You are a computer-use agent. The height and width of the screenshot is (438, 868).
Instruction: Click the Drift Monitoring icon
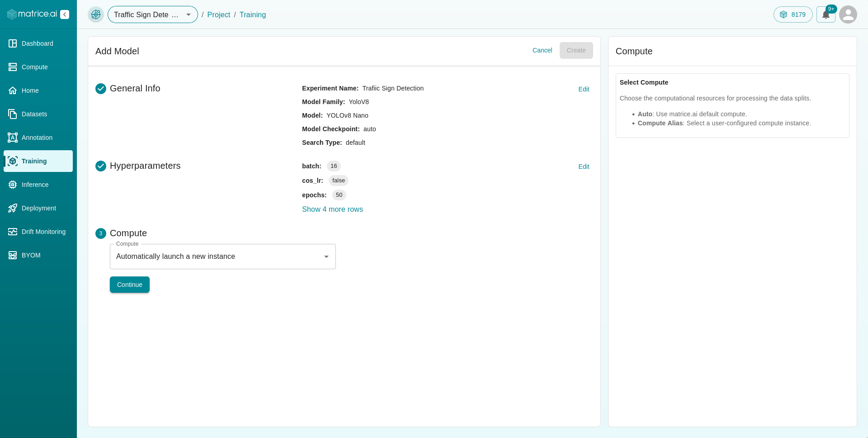(13, 232)
